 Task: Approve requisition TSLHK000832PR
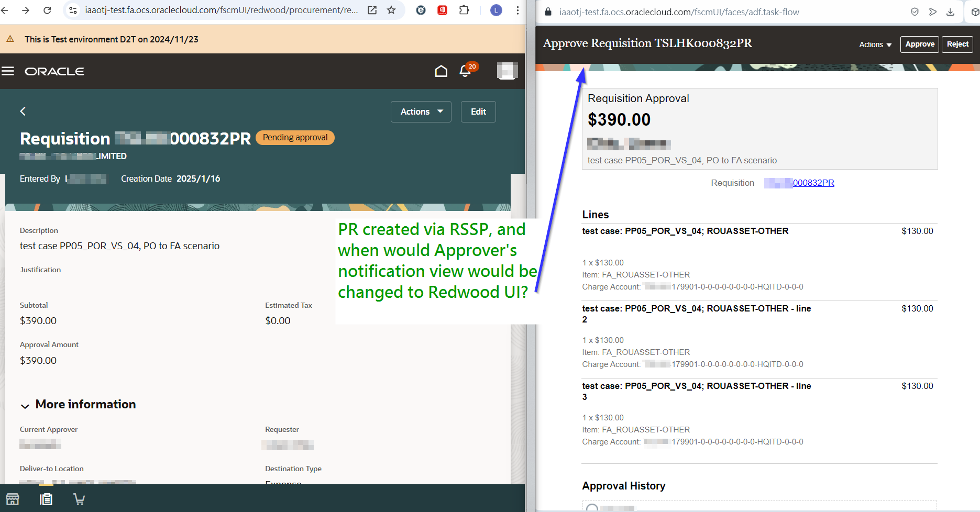pos(919,44)
